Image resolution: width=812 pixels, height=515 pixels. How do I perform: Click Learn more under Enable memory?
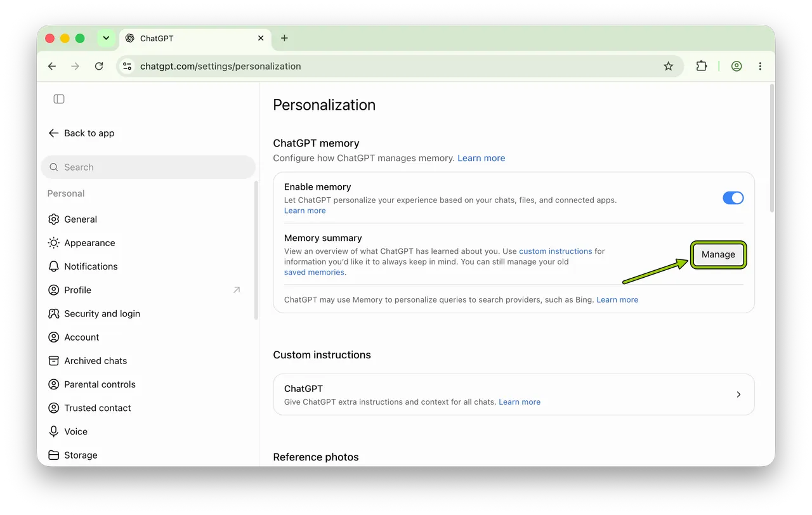[x=305, y=211]
